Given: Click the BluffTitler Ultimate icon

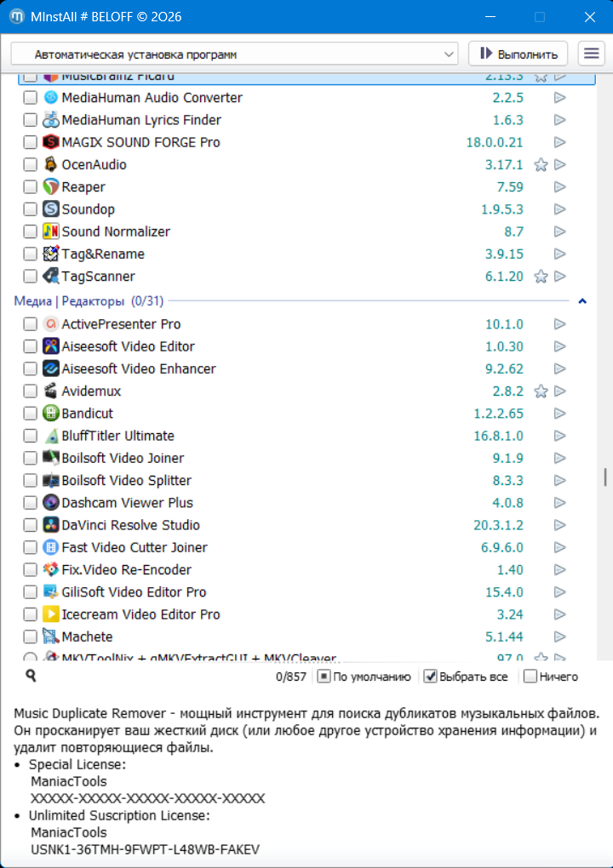Looking at the screenshot, I should pos(50,436).
